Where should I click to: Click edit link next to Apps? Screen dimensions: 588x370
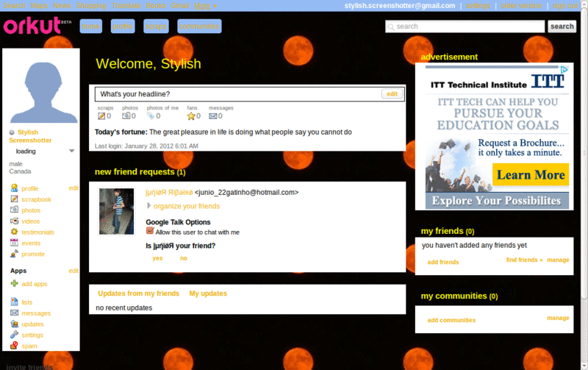pyautogui.click(x=73, y=271)
